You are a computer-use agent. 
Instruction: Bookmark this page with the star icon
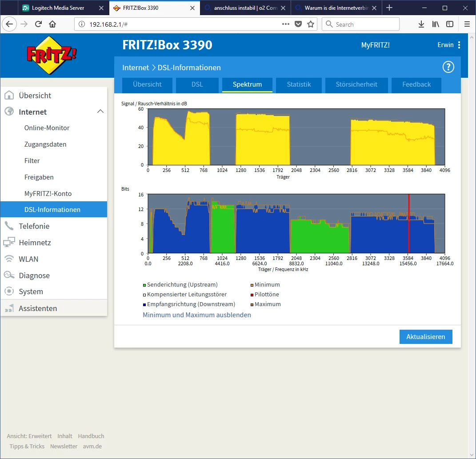point(311,24)
